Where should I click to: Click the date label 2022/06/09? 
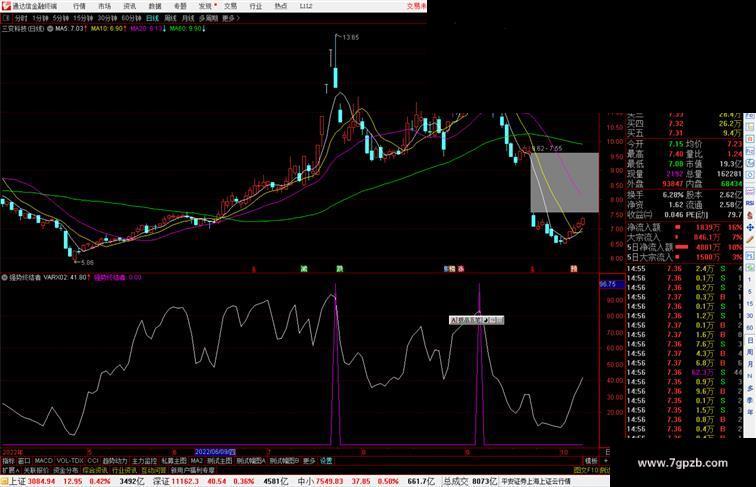(215, 452)
